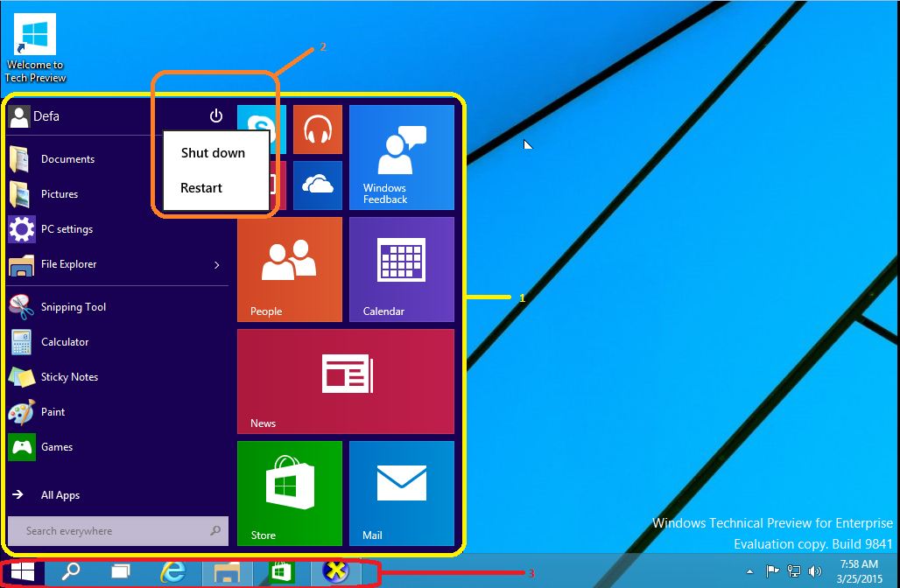This screenshot has width=900, height=588.
Task: Open PC settings from Start menu
Action: [67, 229]
